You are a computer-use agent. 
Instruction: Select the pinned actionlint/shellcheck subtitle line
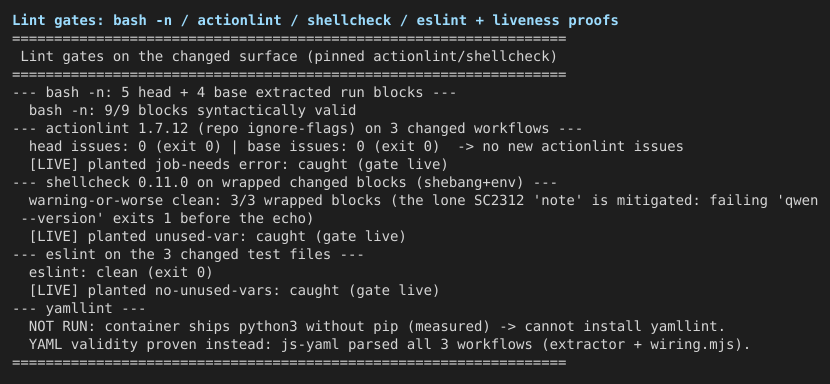[288, 57]
